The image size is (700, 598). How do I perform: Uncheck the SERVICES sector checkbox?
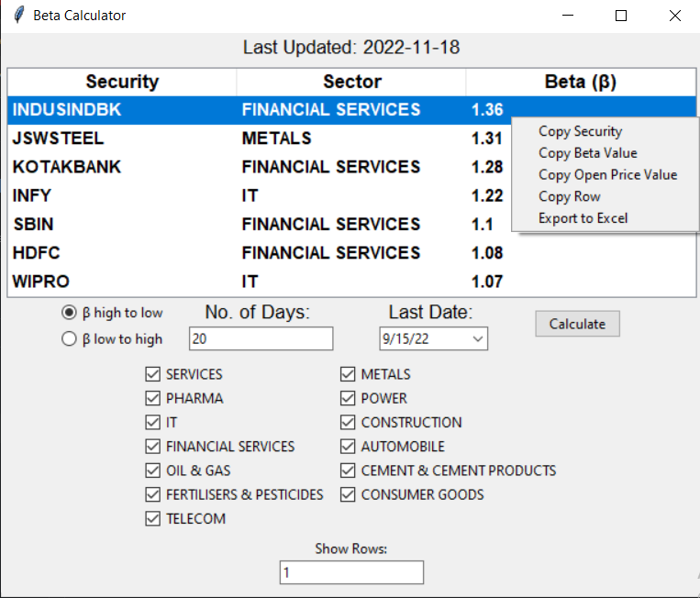point(152,374)
